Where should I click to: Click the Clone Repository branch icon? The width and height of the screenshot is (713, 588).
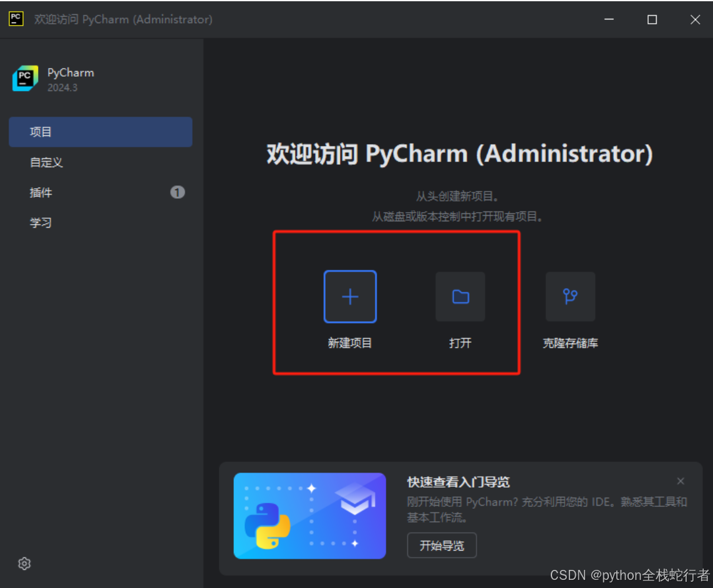[x=570, y=297]
